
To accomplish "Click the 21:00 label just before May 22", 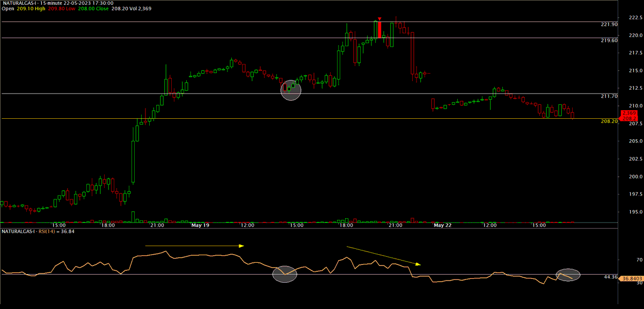I will 395,226.
